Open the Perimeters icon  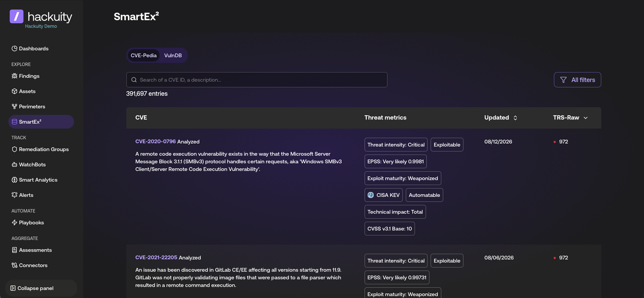tap(14, 106)
